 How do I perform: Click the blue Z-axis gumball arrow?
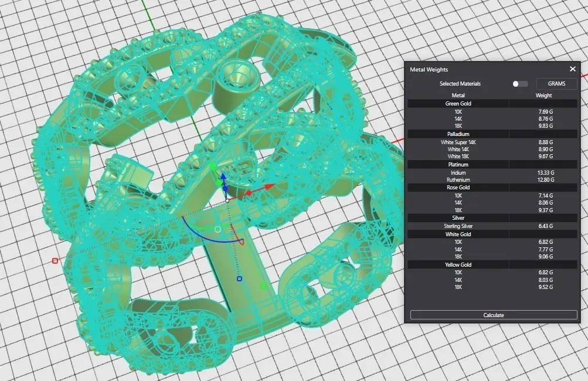point(223,176)
